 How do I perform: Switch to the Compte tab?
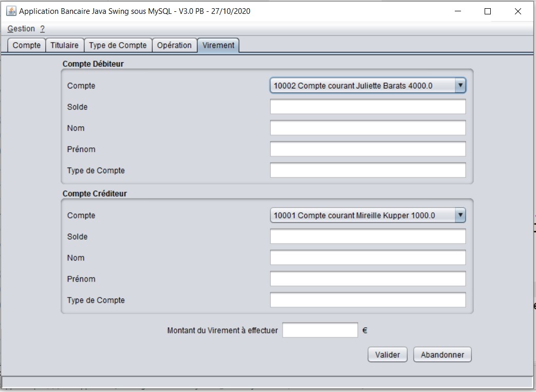(27, 45)
